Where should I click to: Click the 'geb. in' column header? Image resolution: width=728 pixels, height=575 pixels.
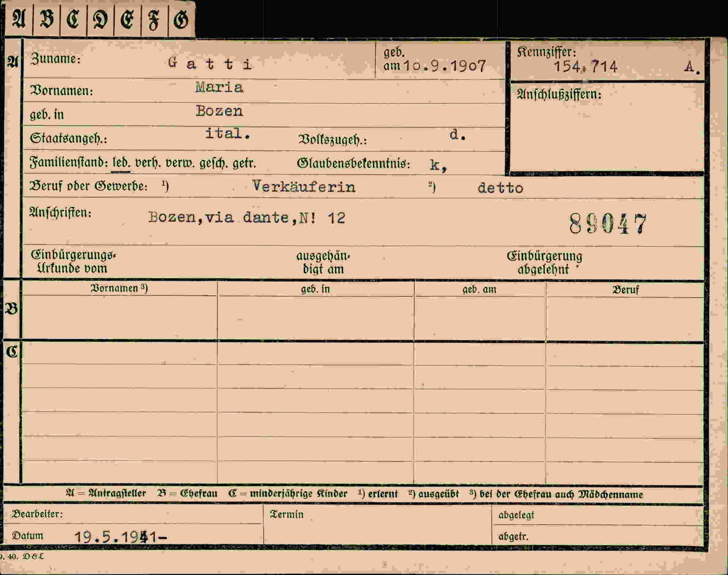point(315,289)
